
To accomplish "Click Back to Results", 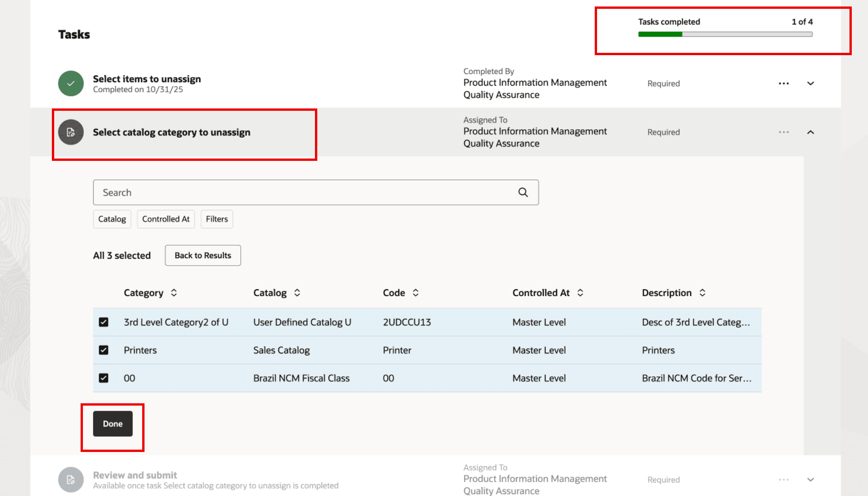I will coord(202,255).
